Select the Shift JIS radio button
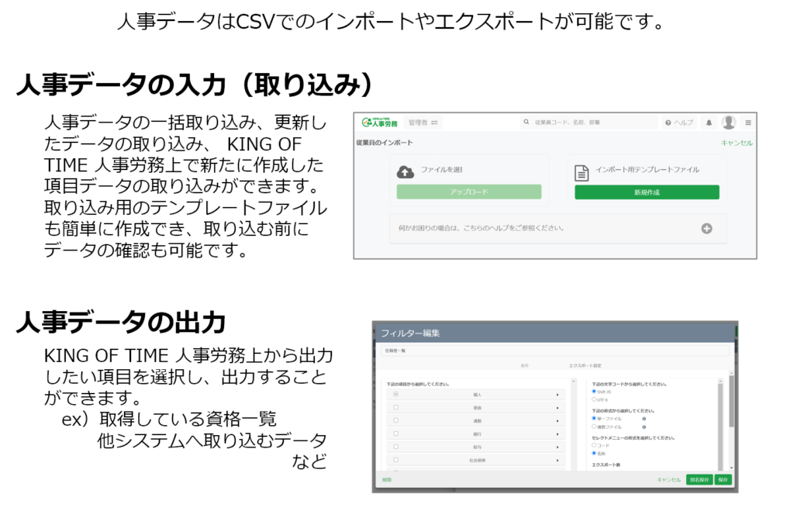Screen dimensions: 794x532 pyautogui.click(x=594, y=392)
